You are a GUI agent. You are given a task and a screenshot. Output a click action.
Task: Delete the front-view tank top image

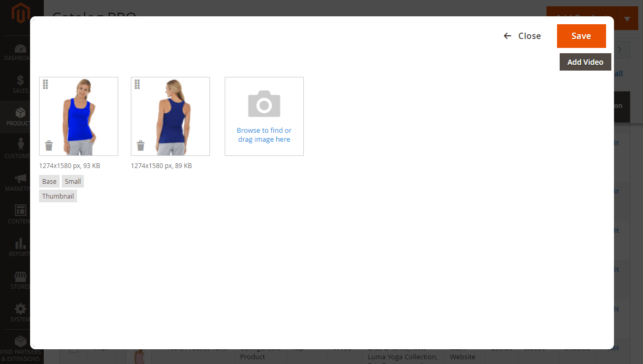49,145
